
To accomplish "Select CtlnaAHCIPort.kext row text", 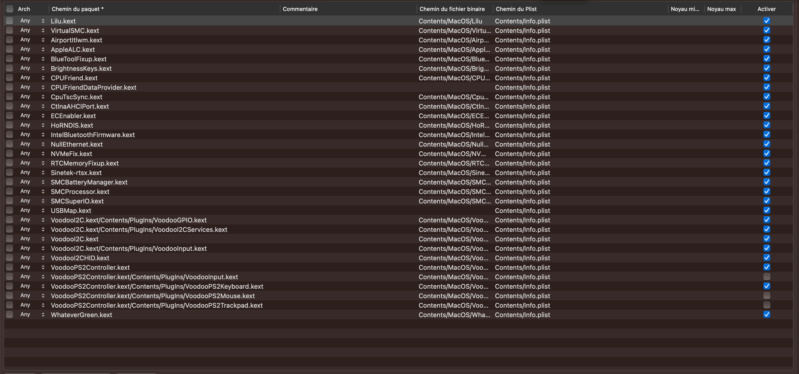I will coord(79,106).
